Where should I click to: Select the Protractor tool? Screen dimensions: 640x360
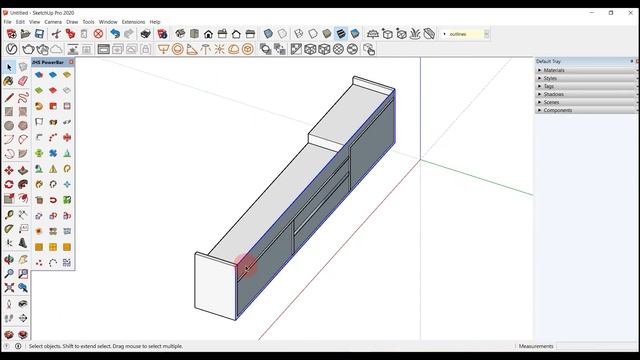pyautogui.click(x=9, y=229)
